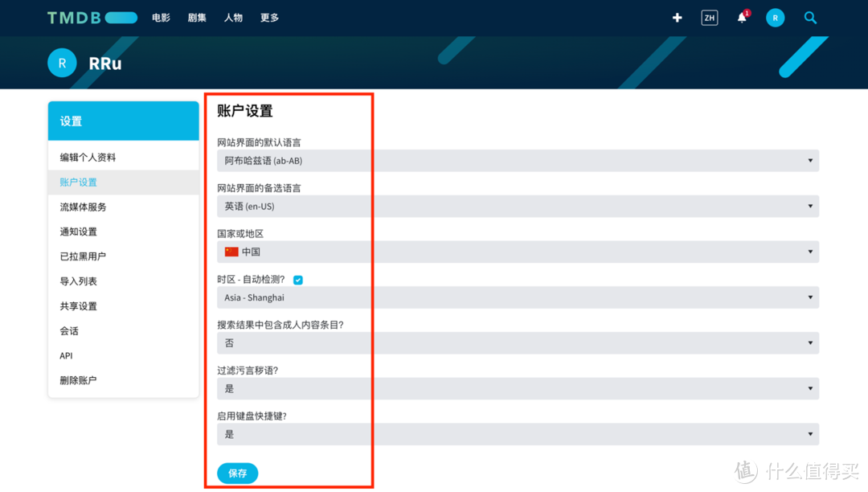This screenshot has width=868, height=492.
Task: Click the R avatar in the top bar
Action: (775, 17)
